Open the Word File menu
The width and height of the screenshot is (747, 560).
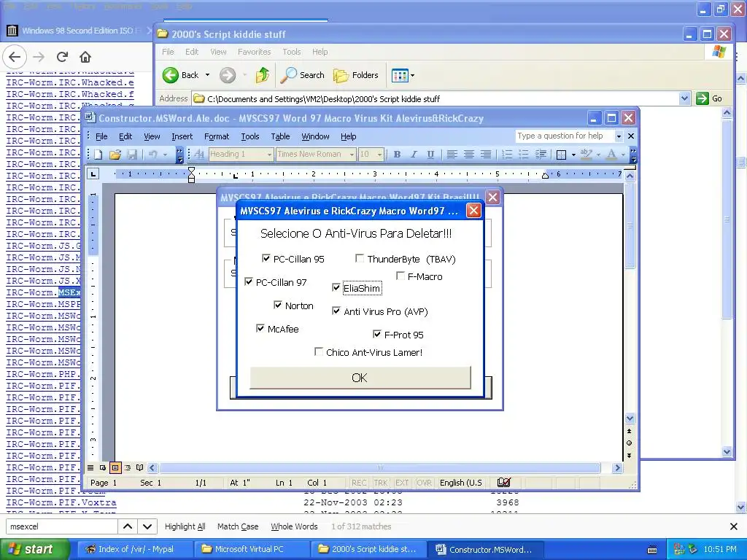click(x=101, y=136)
